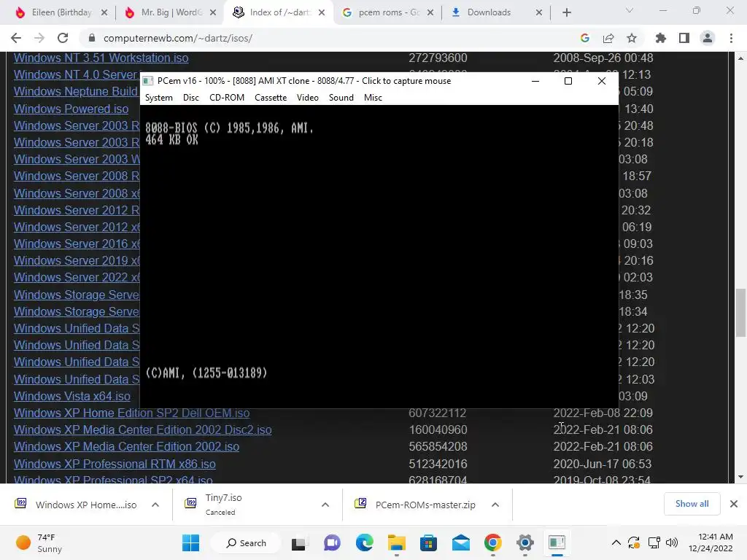Close the Index of /~dartz tab

pyautogui.click(x=322, y=12)
